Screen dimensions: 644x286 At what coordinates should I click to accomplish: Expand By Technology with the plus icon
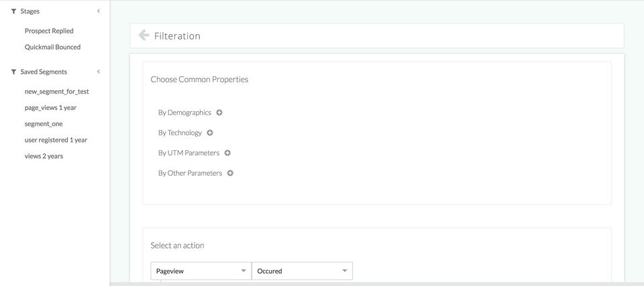[x=210, y=133]
